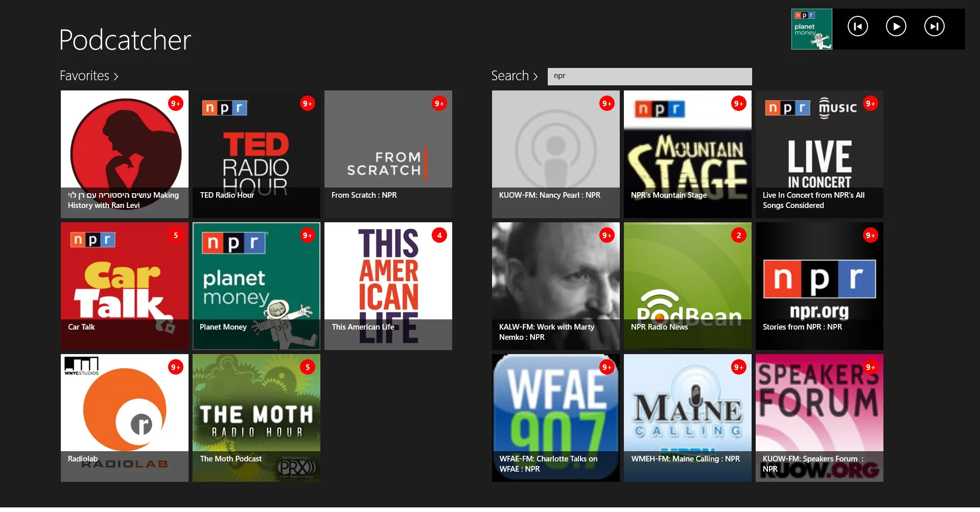This screenshot has width=980, height=512.
Task: Click the 9+ badge on Live In Concert
Action: [871, 104]
